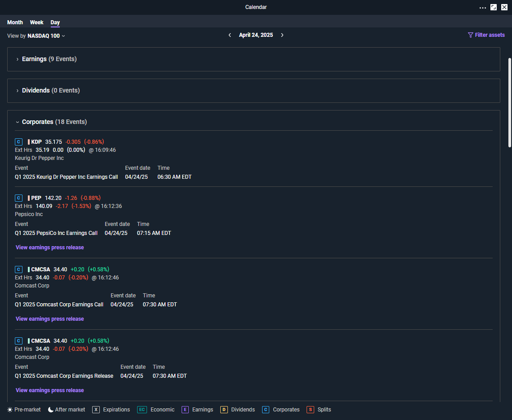Click the April 24, 2025 date label

tap(256, 35)
